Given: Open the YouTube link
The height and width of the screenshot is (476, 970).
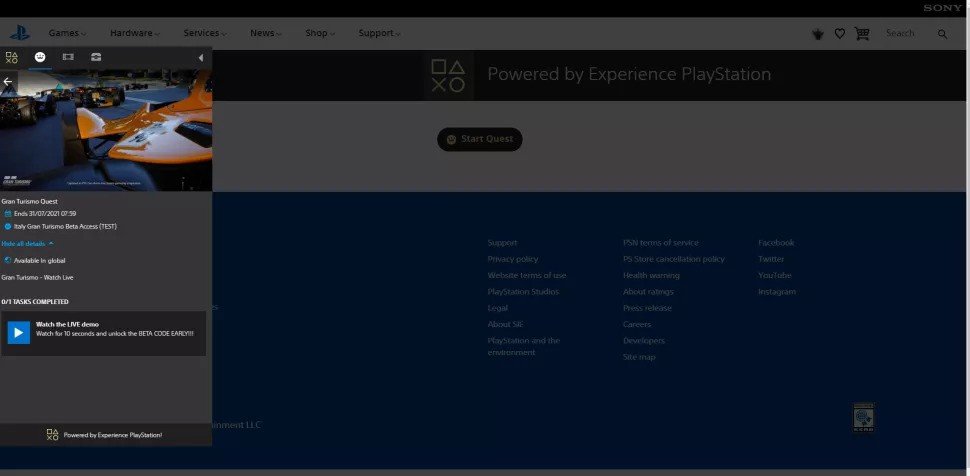Looking at the screenshot, I should pos(775,275).
